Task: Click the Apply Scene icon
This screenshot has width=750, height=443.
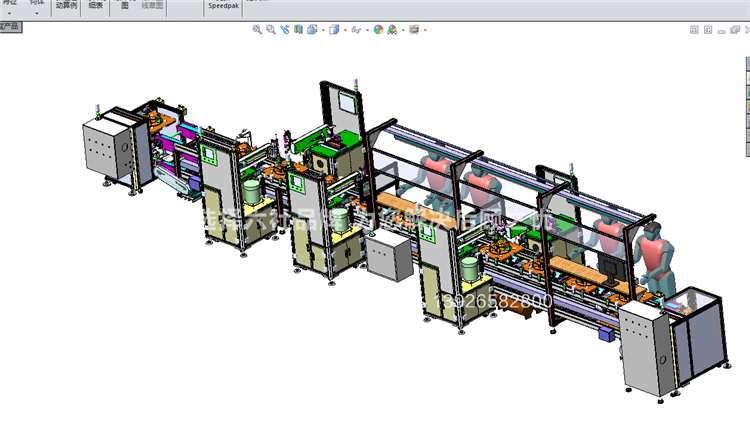Action: point(392,30)
